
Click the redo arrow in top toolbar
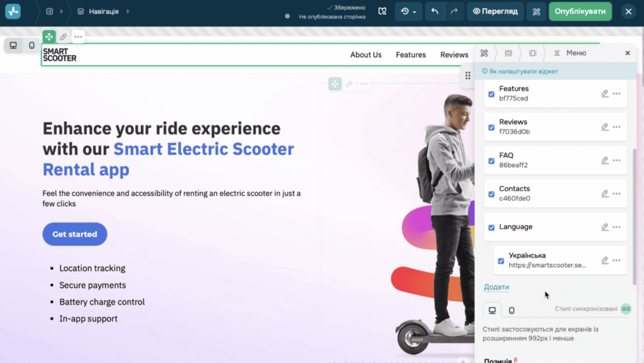pos(454,11)
